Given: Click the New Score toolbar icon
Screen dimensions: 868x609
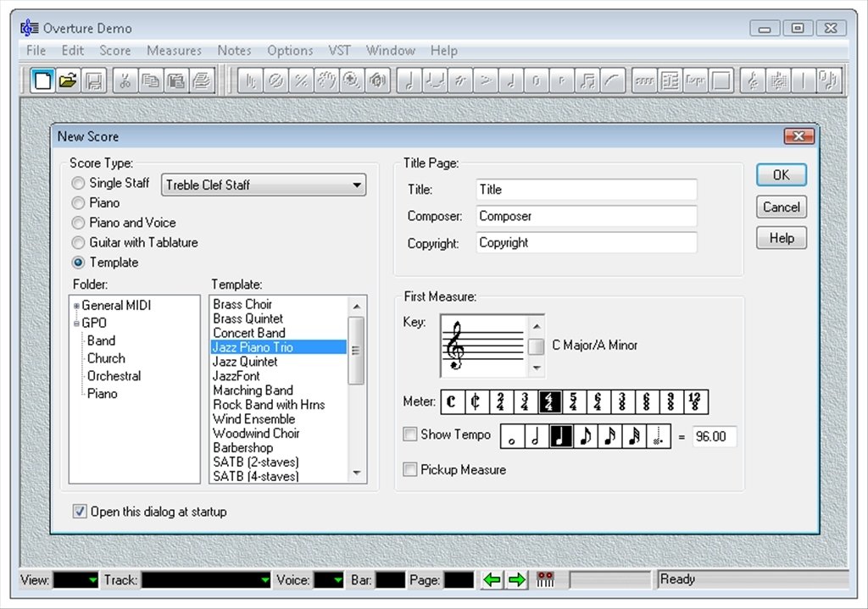Looking at the screenshot, I should tap(42, 80).
